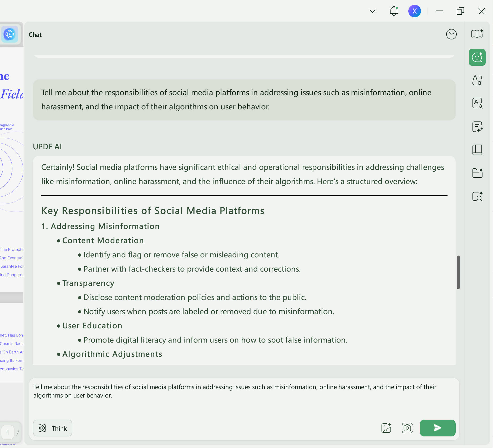Click the 'Key Responsibilities of Social Media Platforms' heading
Screen dimensions: 493x448
(x=153, y=211)
